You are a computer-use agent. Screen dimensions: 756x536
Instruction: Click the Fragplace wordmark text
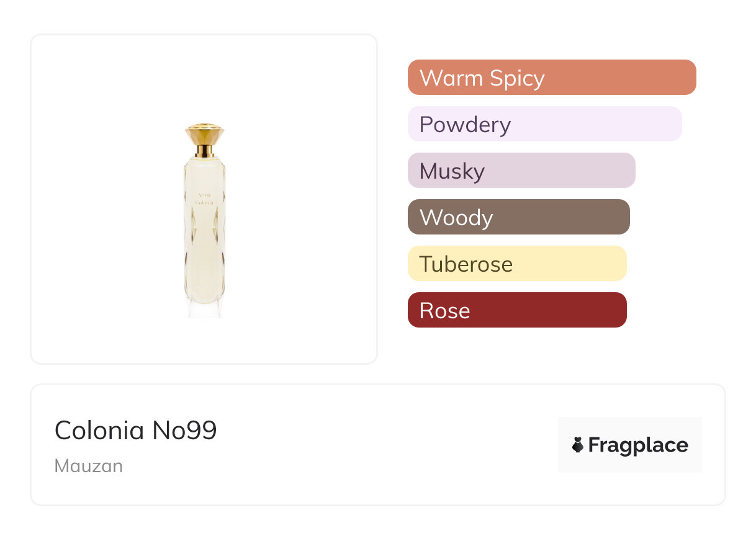click(x=638, y=445)
